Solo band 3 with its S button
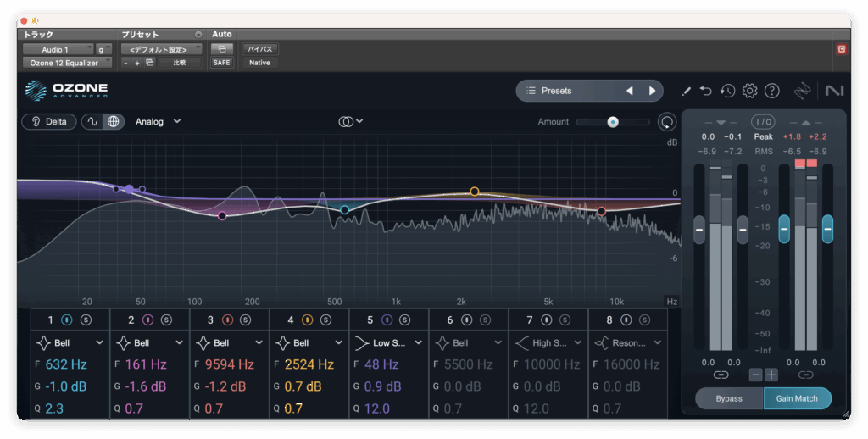868x439 pixels. 245,320
